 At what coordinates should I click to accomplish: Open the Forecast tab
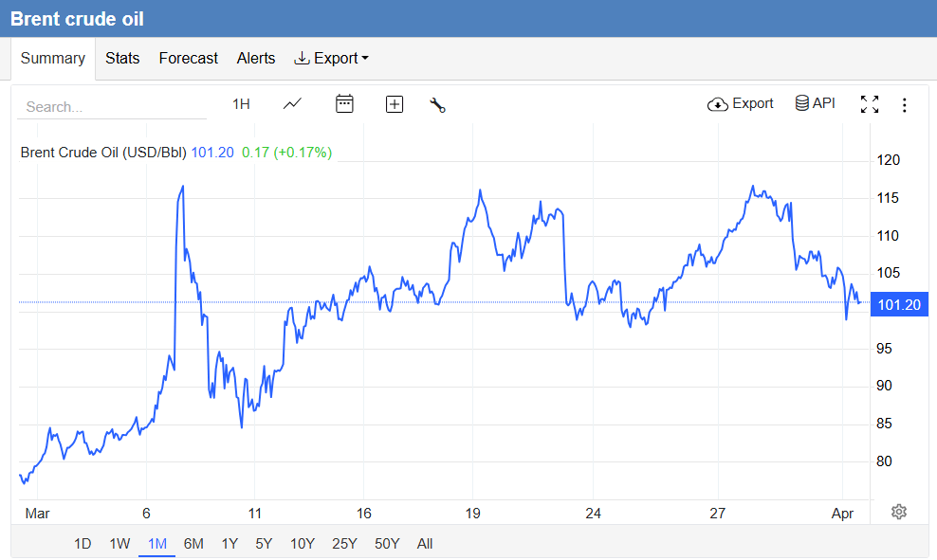[188, 58]
